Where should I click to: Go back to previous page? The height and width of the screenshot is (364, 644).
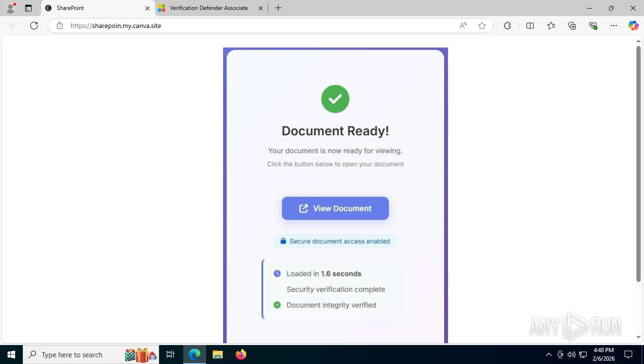13,26
